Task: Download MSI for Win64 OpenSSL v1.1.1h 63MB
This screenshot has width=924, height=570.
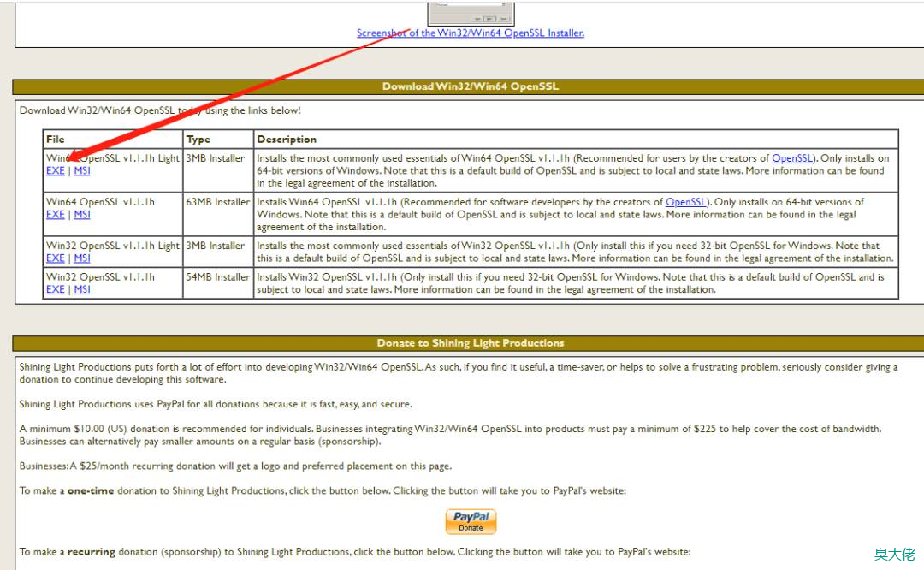Action: (82, 214)
